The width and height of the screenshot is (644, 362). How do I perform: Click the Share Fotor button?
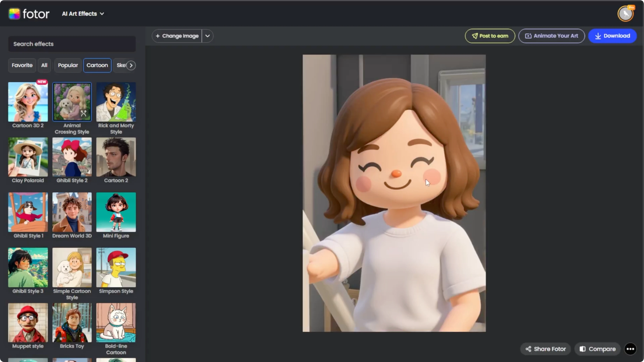pos(545,349)
